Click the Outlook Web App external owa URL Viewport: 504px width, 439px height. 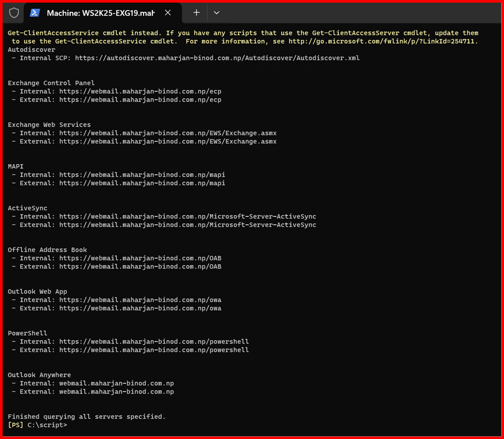(140, 308)
